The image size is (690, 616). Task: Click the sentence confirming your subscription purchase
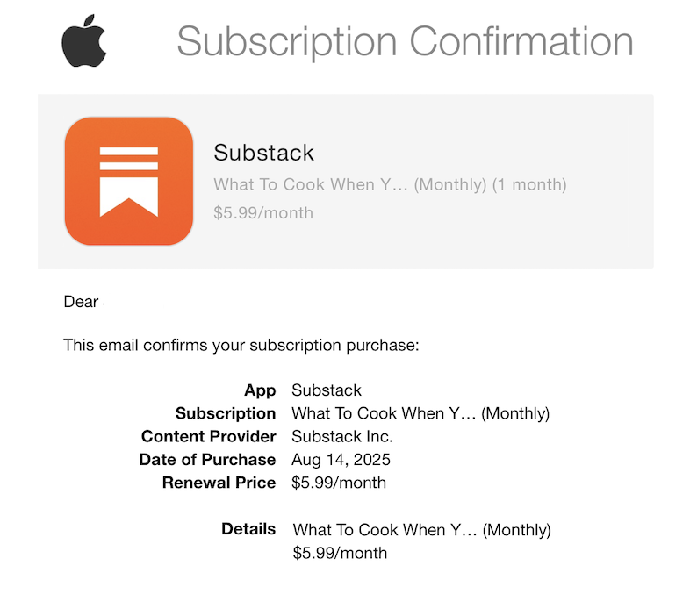pyautogui.click(x=241, y=346)
